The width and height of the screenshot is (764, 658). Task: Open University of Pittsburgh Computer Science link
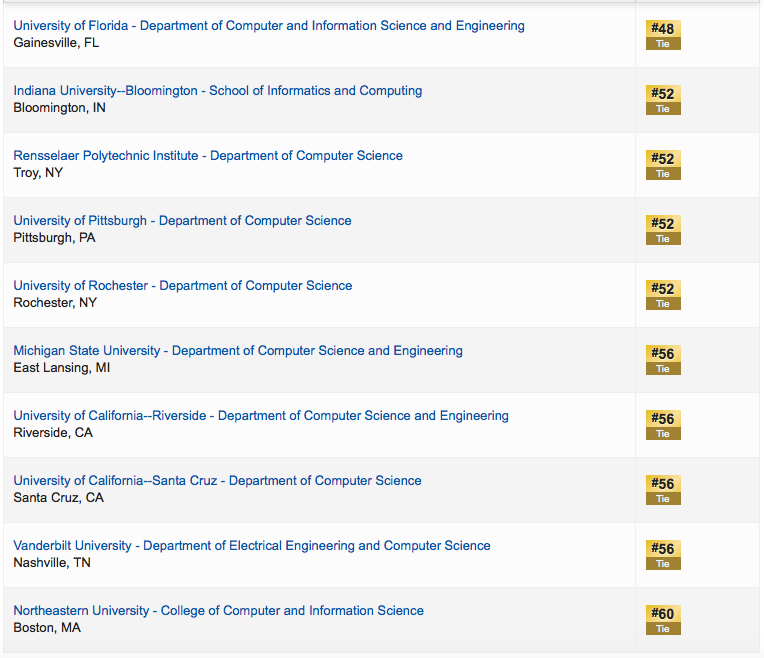(x=183, y=221)
